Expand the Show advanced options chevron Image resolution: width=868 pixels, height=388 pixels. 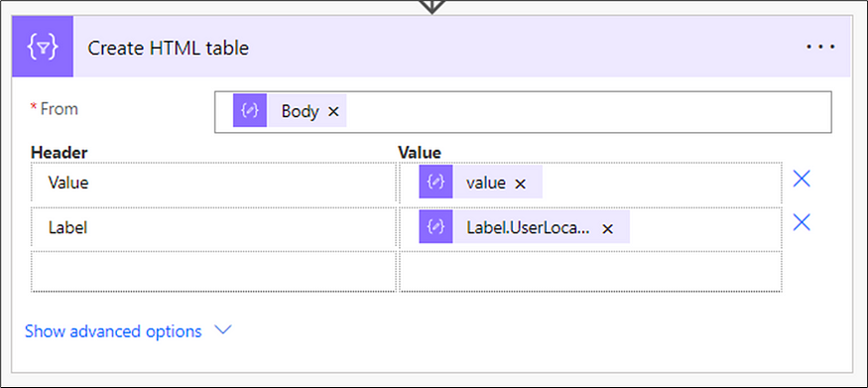click(x=222, y=330)
